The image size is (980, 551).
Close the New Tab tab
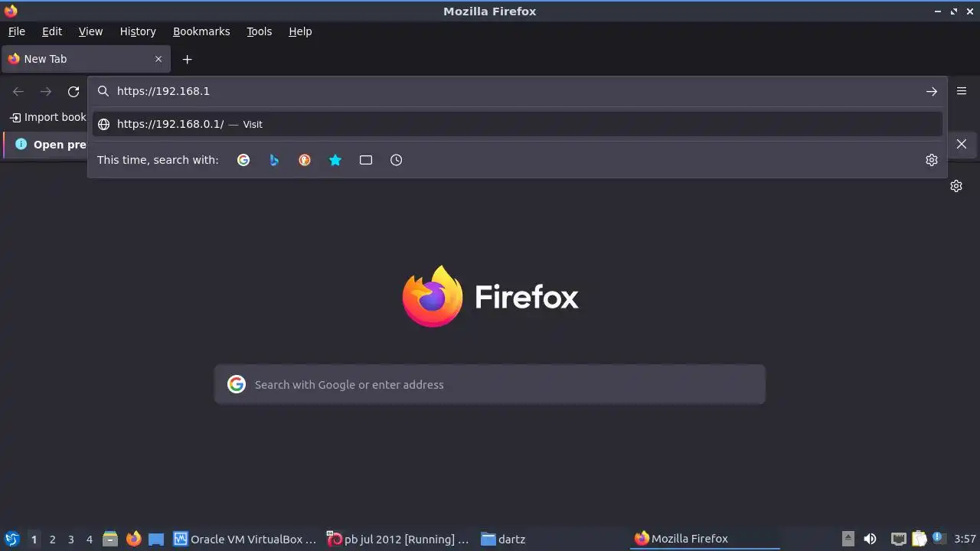[x=158, y=59]
